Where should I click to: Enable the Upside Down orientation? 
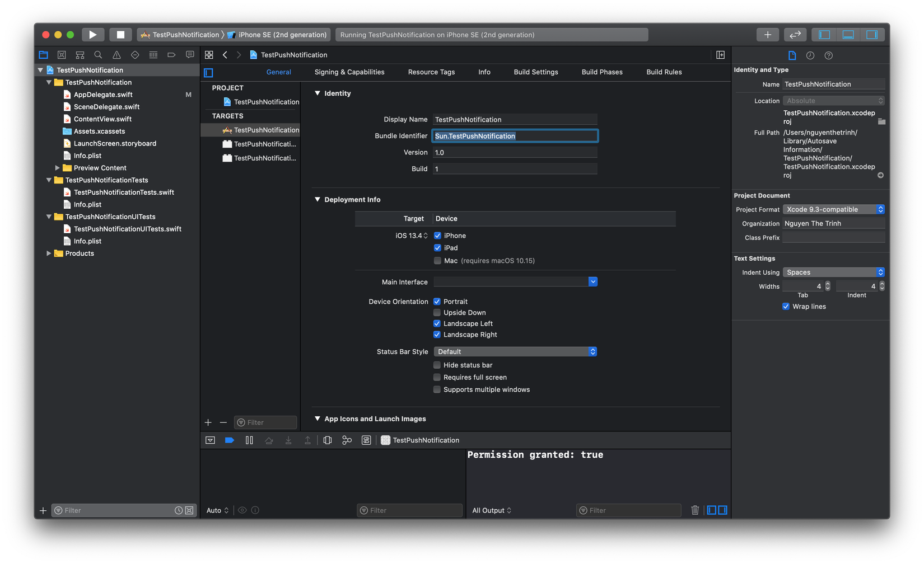(x=437, y=313)
